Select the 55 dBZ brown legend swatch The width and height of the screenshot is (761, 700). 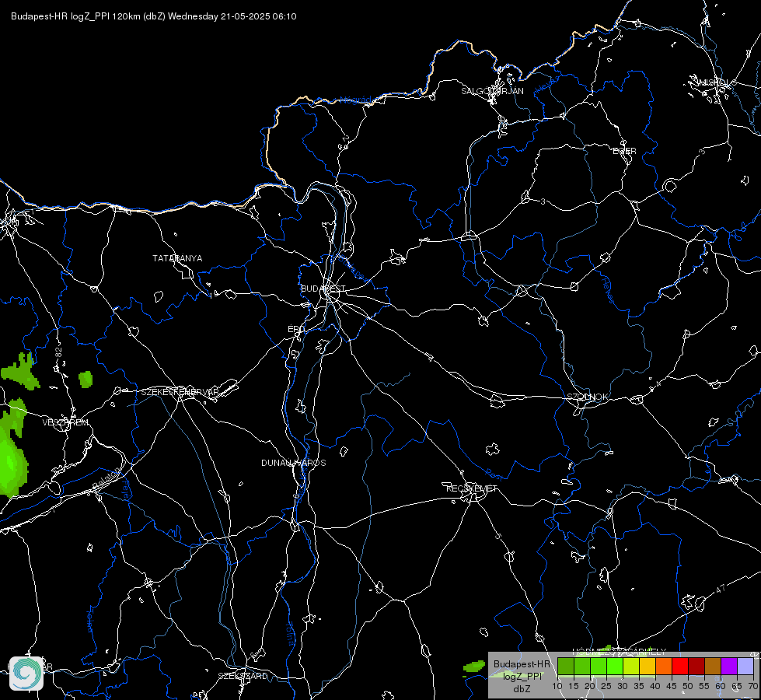point(713,666)
